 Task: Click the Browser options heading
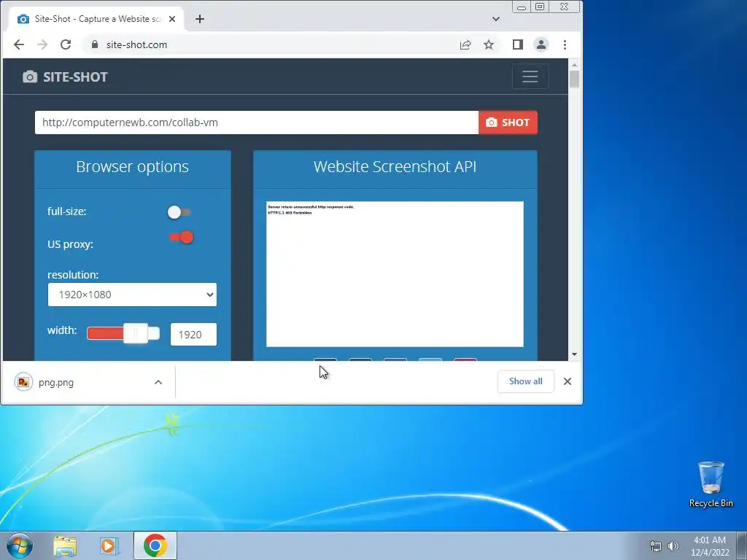pos(133,167)
